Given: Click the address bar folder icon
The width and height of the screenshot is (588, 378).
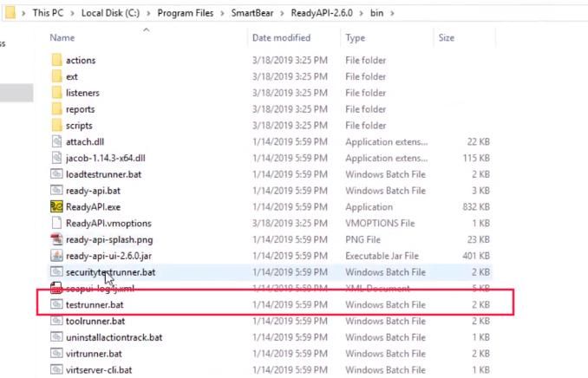Looking at the screenshot, I should pos(10,13).
